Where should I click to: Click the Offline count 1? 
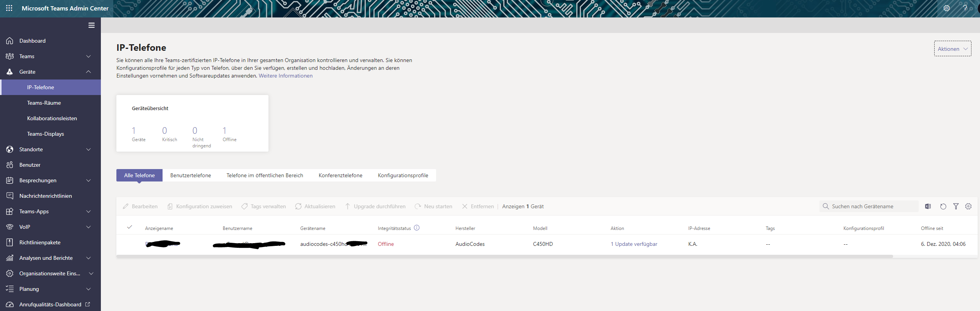(224, 131)
